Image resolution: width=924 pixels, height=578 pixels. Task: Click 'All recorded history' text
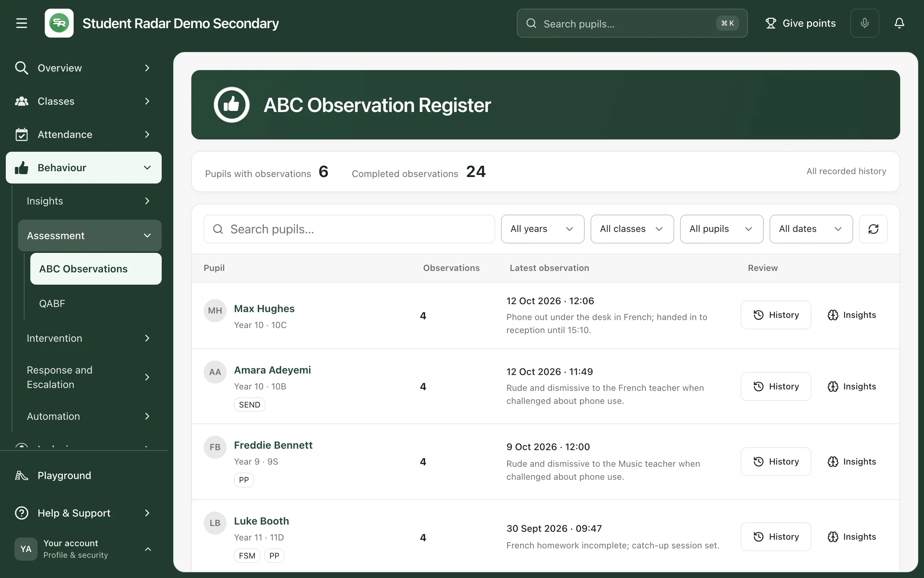(846, 171)
